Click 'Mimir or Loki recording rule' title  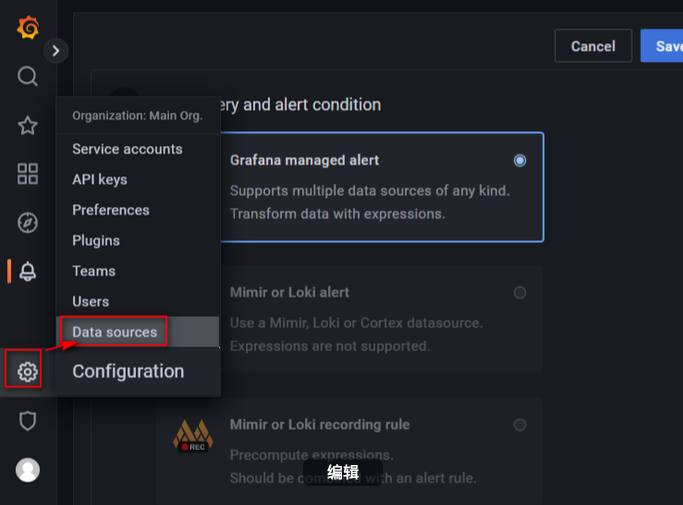coord(320,424)
